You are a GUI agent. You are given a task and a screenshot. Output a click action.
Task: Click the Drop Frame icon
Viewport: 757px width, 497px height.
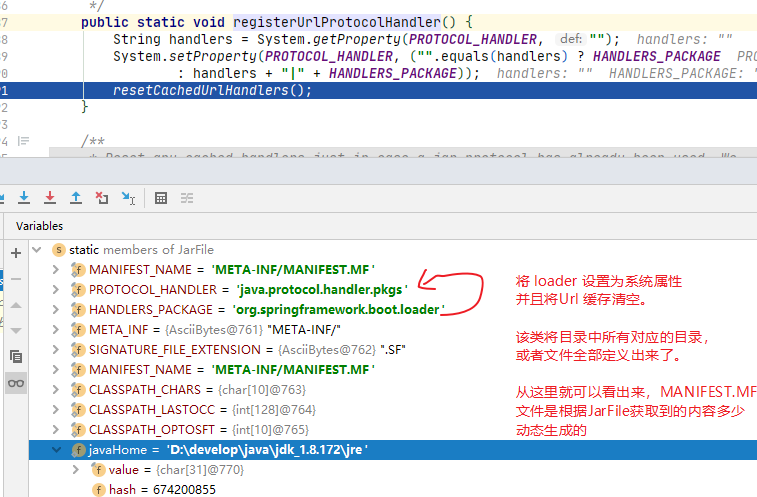click(x=102, y=198)
